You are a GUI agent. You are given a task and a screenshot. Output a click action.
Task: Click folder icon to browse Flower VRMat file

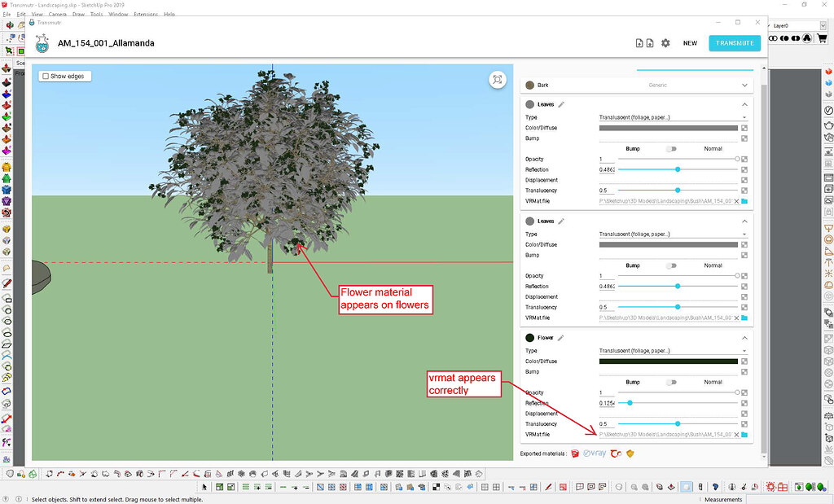(744, 434)
